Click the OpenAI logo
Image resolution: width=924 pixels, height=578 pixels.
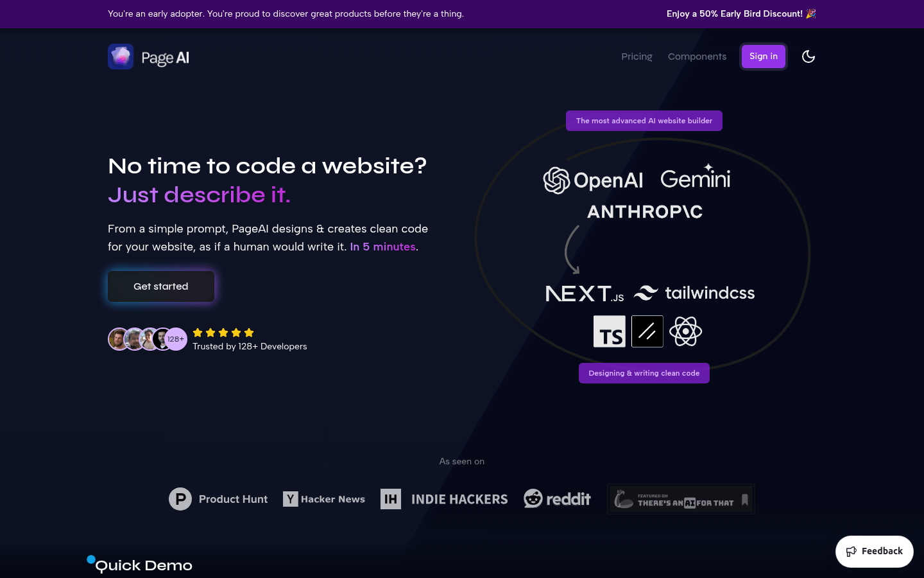point(593,180)
